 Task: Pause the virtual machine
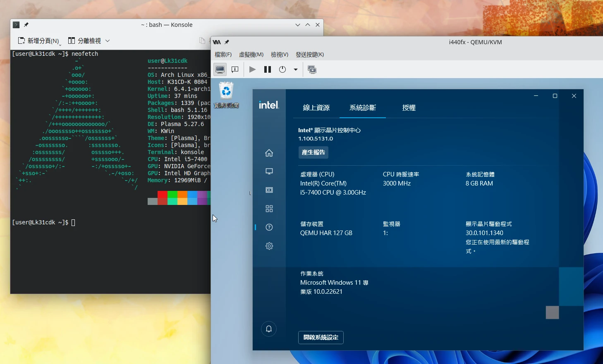(268, 69)
